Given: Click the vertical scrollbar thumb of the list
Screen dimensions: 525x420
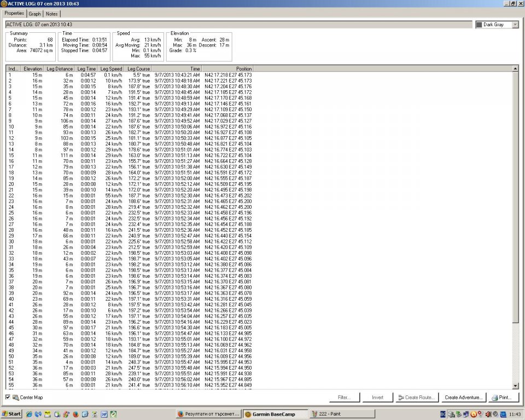Looking at the screenshot, I should pyautogui.click(x=515, y=197).
